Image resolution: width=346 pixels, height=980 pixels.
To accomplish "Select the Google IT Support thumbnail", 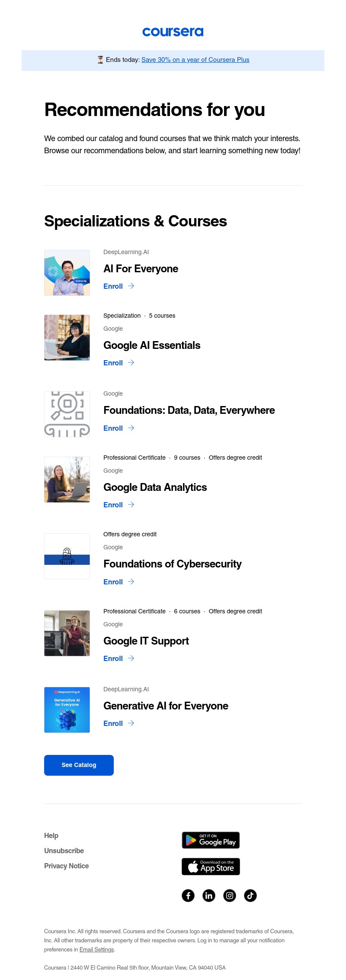I will [x=67, y=633].
